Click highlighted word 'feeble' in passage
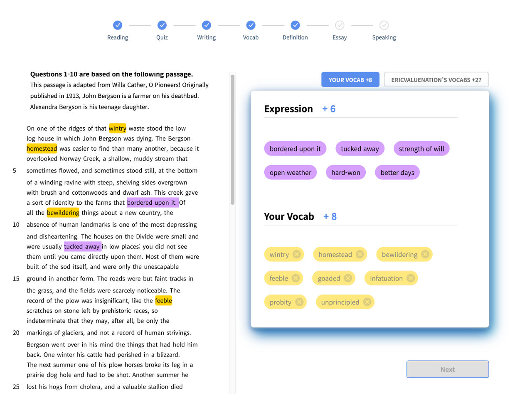Viewport: 532px width, 394px height. pos(163,300)
